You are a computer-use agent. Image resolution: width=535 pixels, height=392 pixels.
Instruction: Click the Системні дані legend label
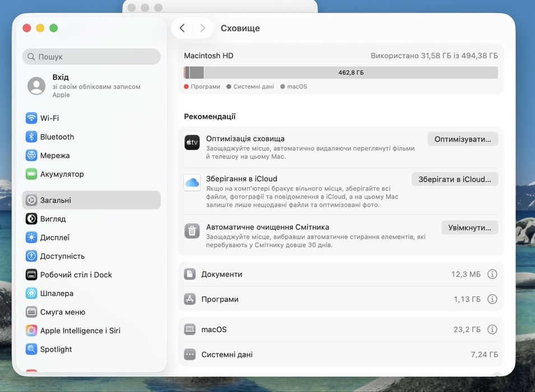[x=254, y=87]
